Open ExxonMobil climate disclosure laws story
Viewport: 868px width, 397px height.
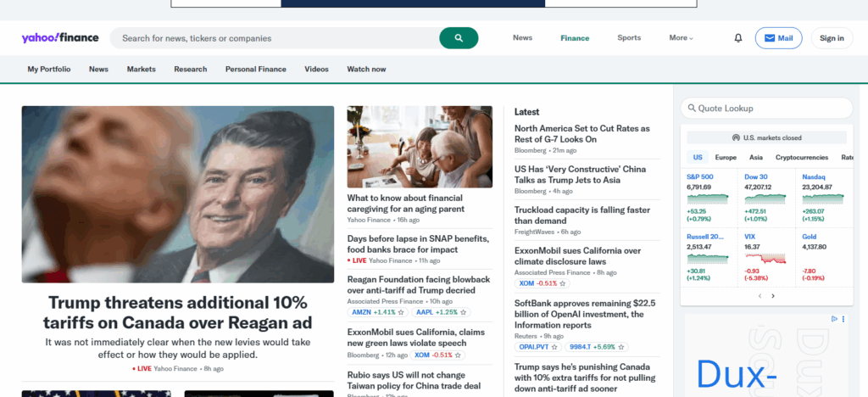click(x=577, y=256)
